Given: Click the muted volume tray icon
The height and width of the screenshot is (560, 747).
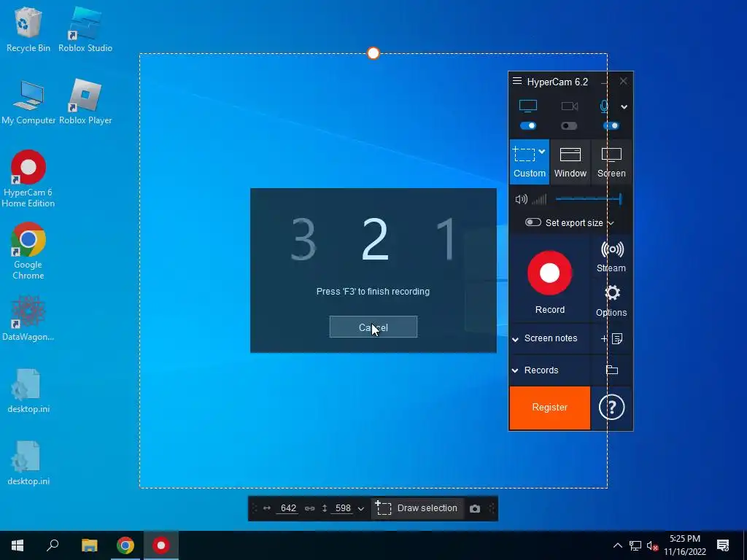Looking at the screenshot, I should pyautogui.click(x=652, y=545).
